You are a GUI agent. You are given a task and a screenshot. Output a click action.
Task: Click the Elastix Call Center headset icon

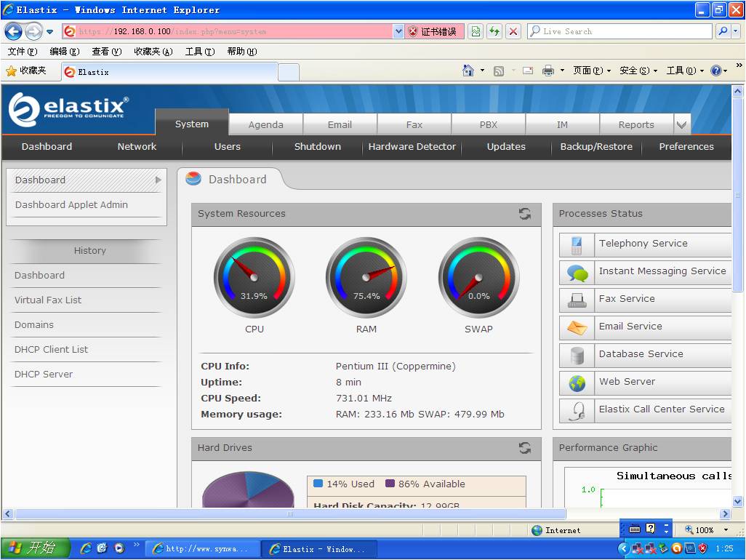(577, 411)
